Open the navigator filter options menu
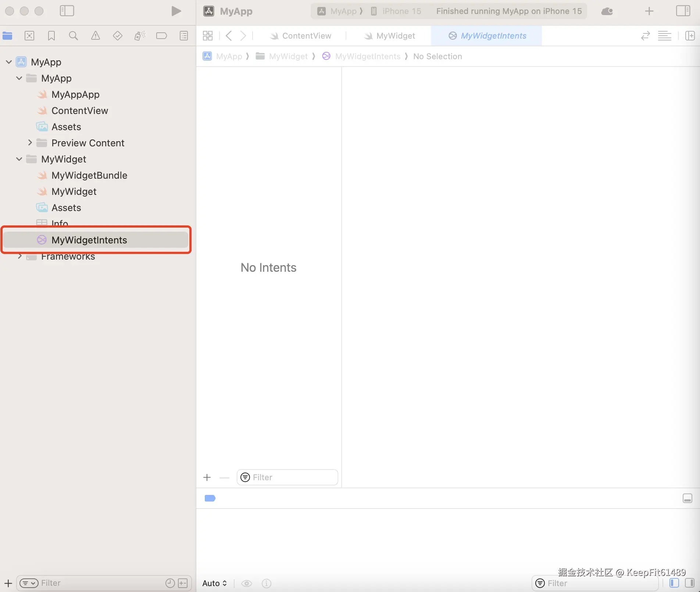 click(29, 583)
